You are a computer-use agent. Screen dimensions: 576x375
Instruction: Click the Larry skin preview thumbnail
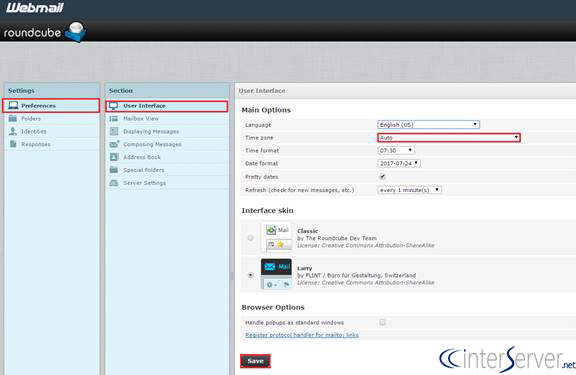click(277, 274)
